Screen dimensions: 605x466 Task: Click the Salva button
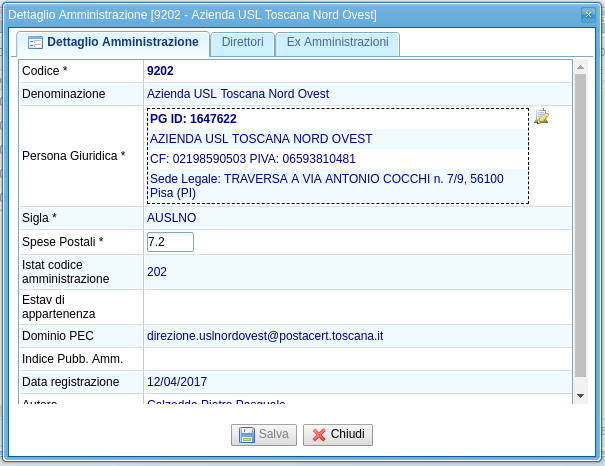pos(264,435)
